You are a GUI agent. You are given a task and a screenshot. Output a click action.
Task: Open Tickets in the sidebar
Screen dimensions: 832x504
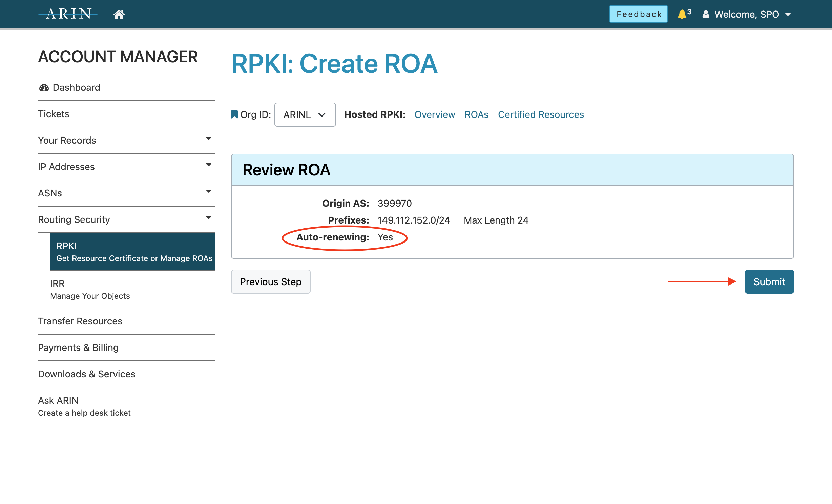coord(54,114)
